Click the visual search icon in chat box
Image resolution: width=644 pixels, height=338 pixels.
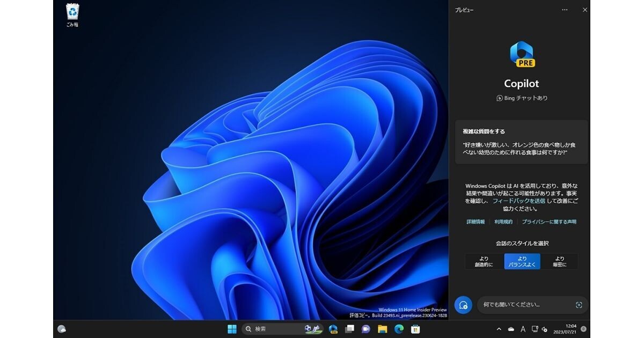pos(579,305)
